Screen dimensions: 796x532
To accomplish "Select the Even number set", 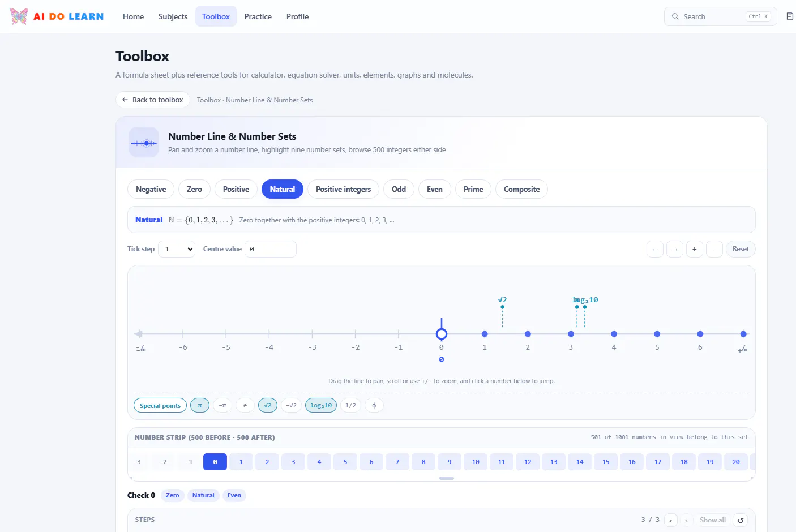I will coord(435,189).
